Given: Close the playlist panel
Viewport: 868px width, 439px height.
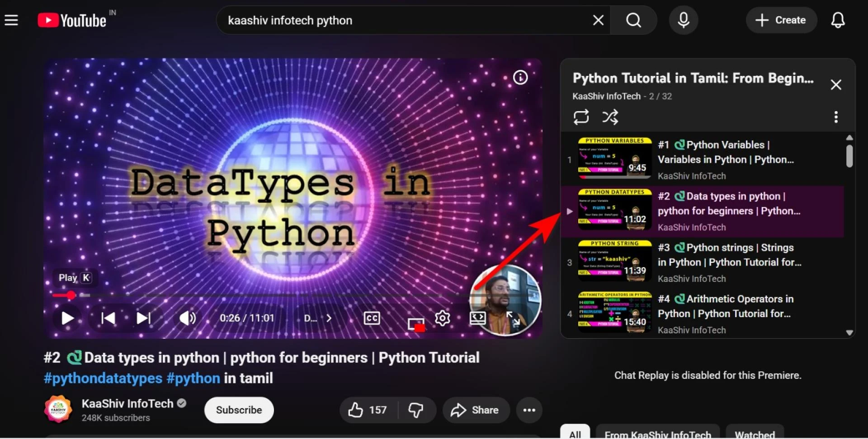Looking at the screenshot, I should click(836, 85).
